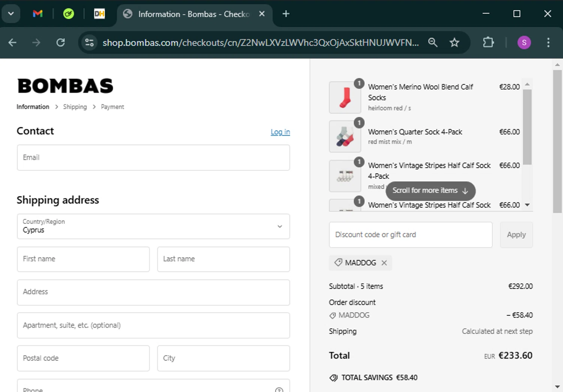Select the Payment breadcrumb step
This screenshot has width=563, height=392.
tap(112, 107)
